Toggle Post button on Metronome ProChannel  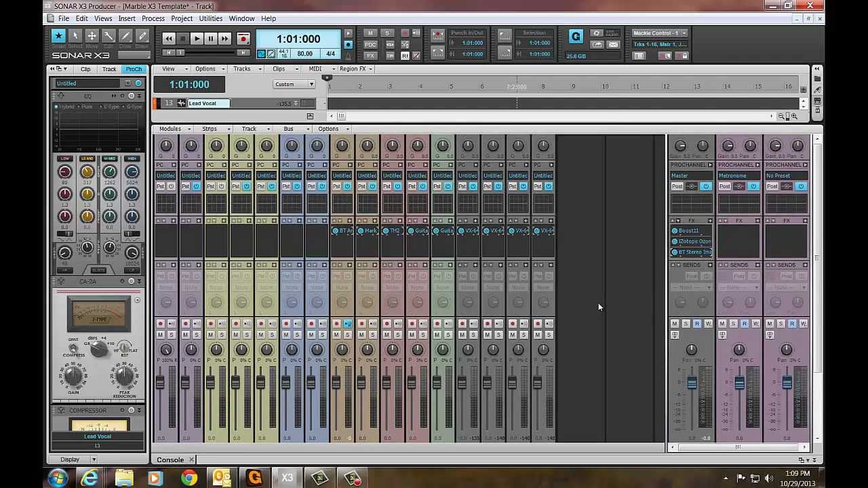click(724, 186)
